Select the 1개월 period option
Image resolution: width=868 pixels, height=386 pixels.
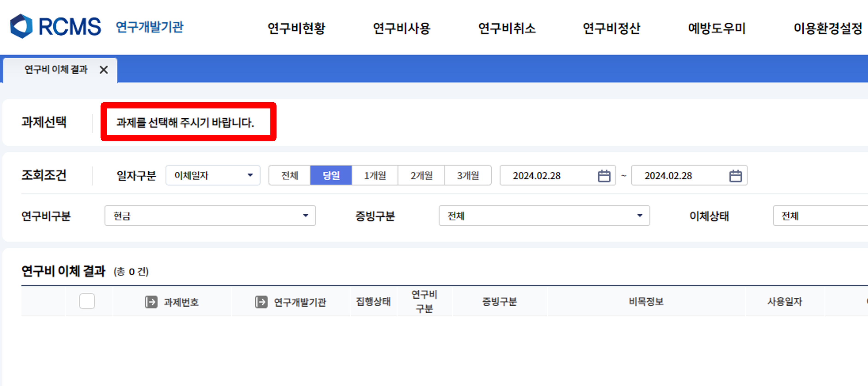(x=375, y=175)
